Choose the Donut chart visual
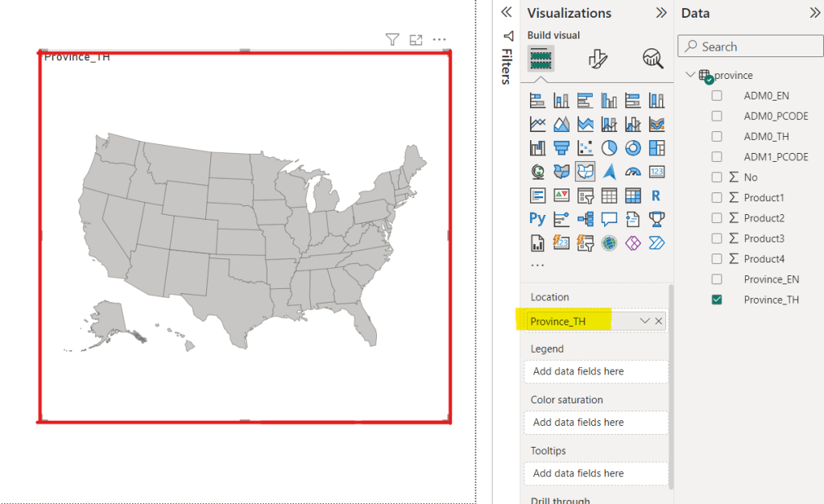This screenshot has width=824, height=504. click(632, 147)
